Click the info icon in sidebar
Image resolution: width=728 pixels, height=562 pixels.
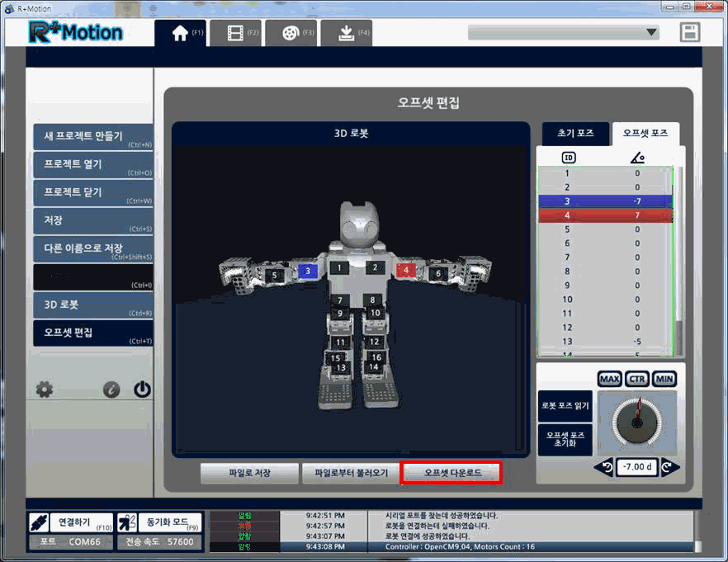pyautogui.click(x=112, y=390)
